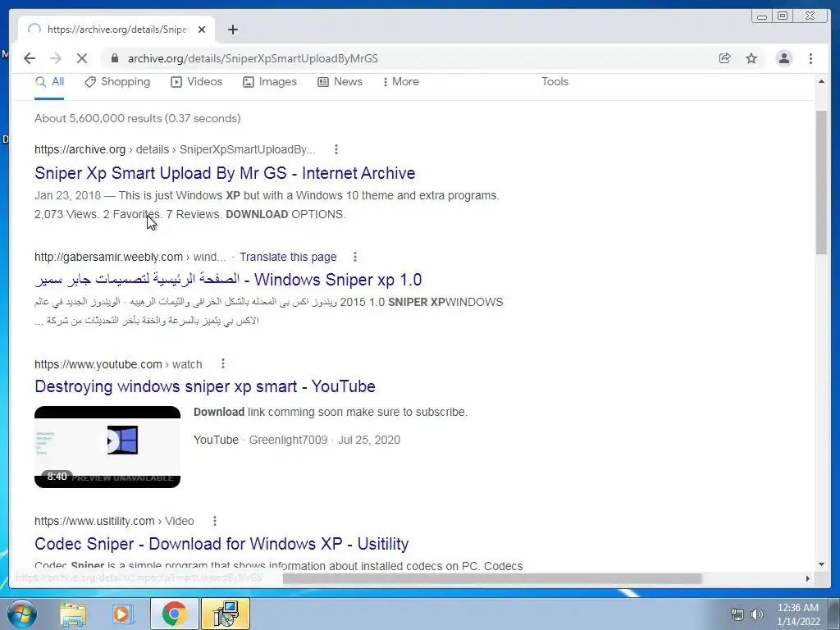Image resolution: width=840 pixels, height=630 pixels.
Task: Open Sniper Xp Smart Upload link
Action: click(x=225, y=173)
